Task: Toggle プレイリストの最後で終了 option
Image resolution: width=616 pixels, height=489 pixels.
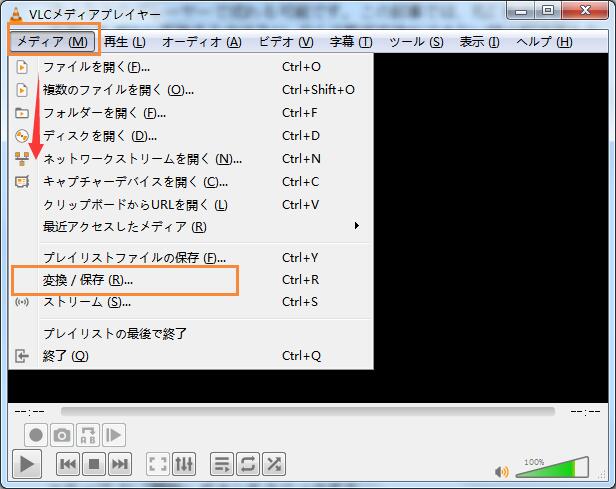Action: [x=191, y=333]
